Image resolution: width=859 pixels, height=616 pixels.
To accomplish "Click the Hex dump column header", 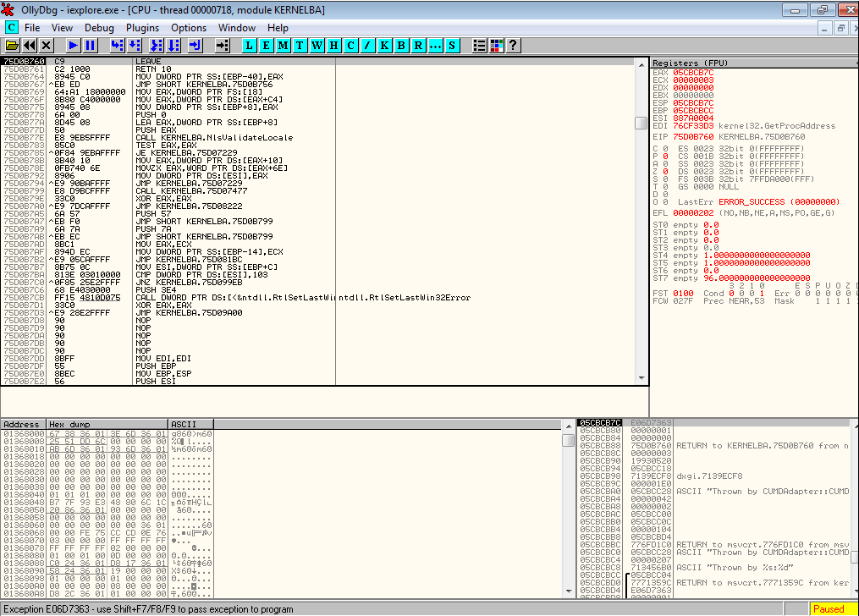I will click(x=107, y=425).
